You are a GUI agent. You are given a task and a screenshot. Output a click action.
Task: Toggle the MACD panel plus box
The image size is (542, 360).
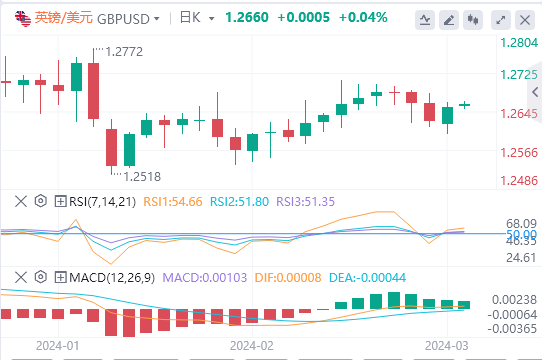pos(60,277)
